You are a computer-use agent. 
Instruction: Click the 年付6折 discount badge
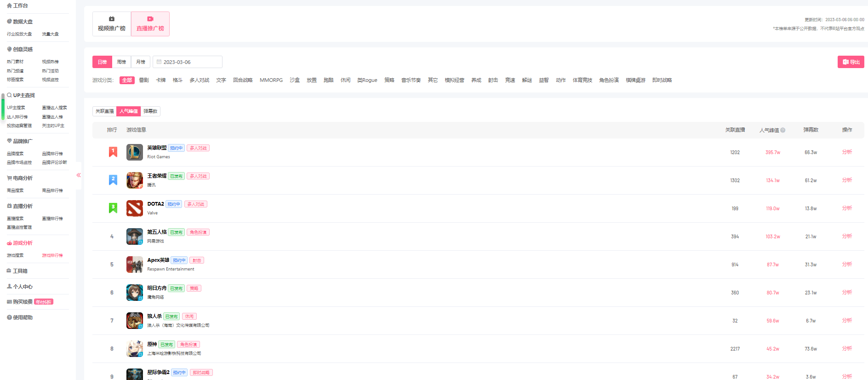[x=44, y=302]
